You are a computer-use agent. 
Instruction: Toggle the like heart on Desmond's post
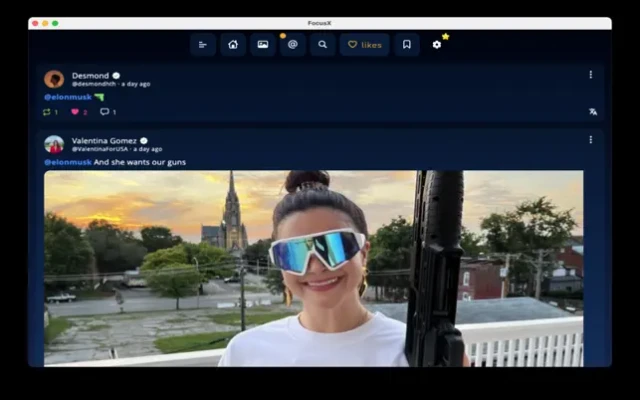75,112
